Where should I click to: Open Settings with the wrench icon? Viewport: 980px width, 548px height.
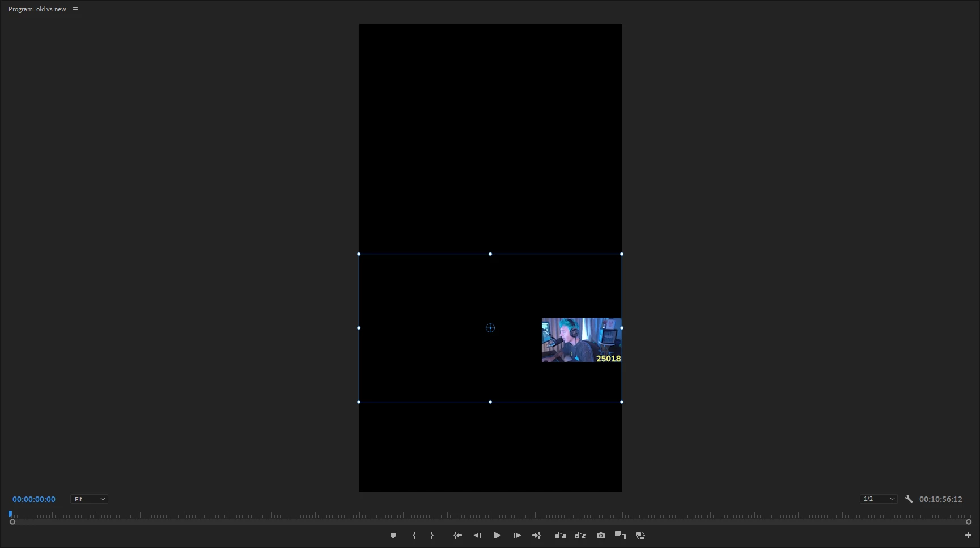pos(909,499)
